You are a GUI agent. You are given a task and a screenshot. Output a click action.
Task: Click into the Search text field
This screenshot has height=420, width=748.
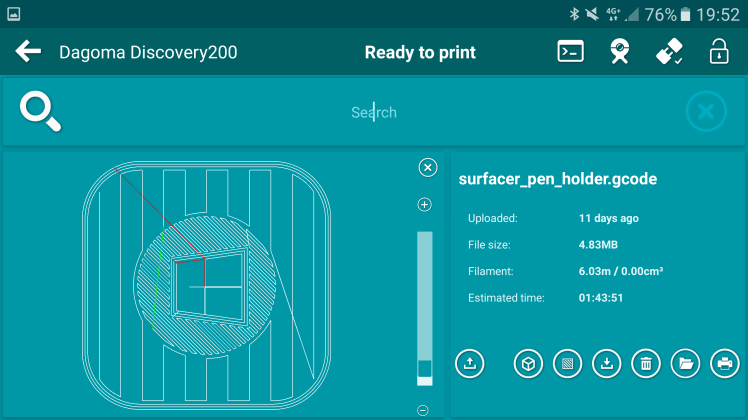click(x=374, y=112)
